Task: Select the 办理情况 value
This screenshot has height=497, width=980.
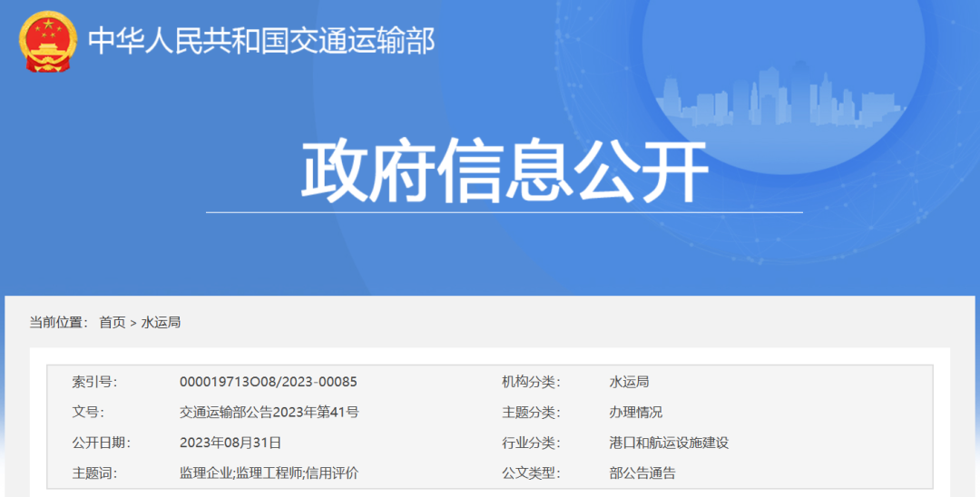Action: (635, 412)
